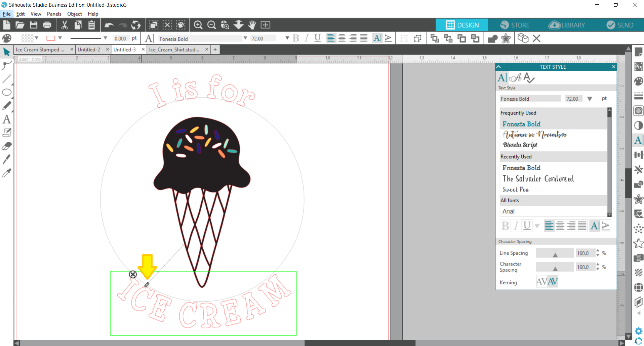
Task: Click the Undo arrow icon
Action: (109, 25)
